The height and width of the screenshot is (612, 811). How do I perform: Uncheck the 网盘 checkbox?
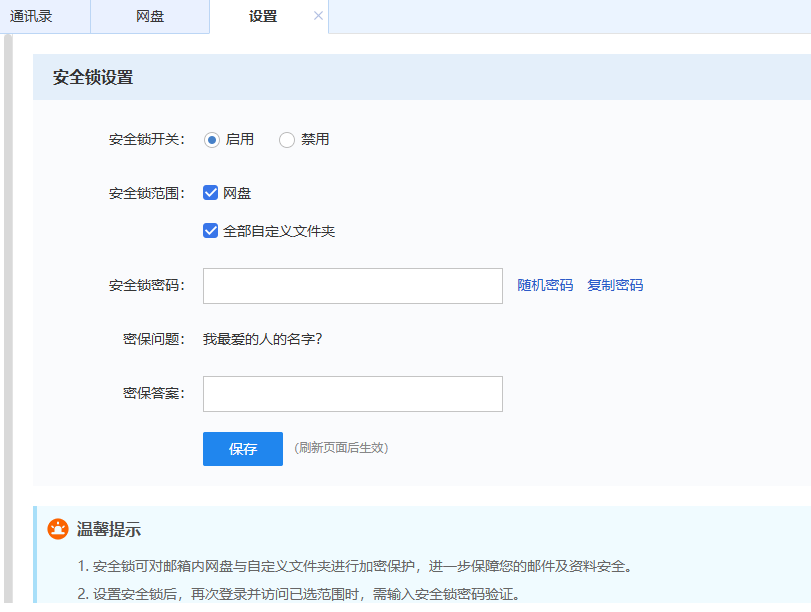[x=211, y=193]
